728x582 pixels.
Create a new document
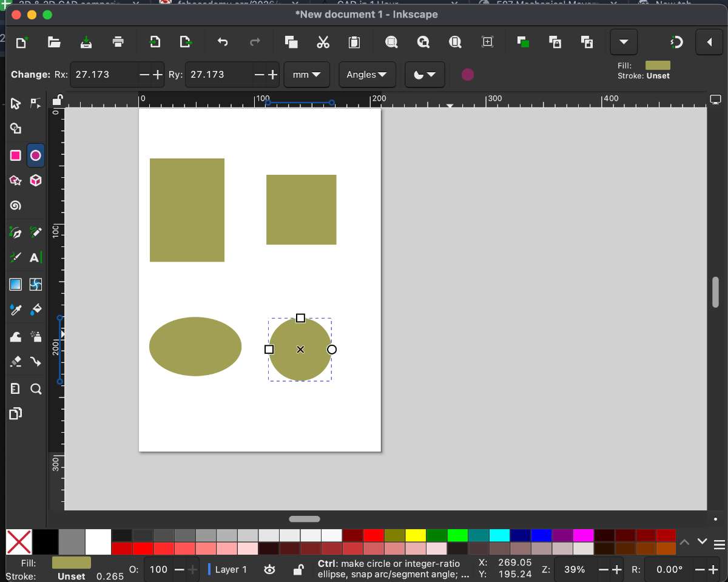pos(21,42)
